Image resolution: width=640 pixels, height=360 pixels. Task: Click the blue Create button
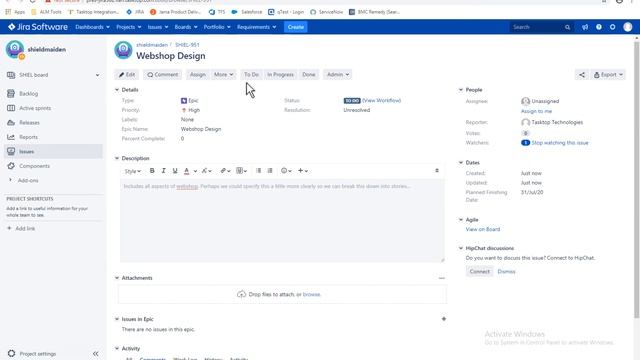(x=296, y=27)
